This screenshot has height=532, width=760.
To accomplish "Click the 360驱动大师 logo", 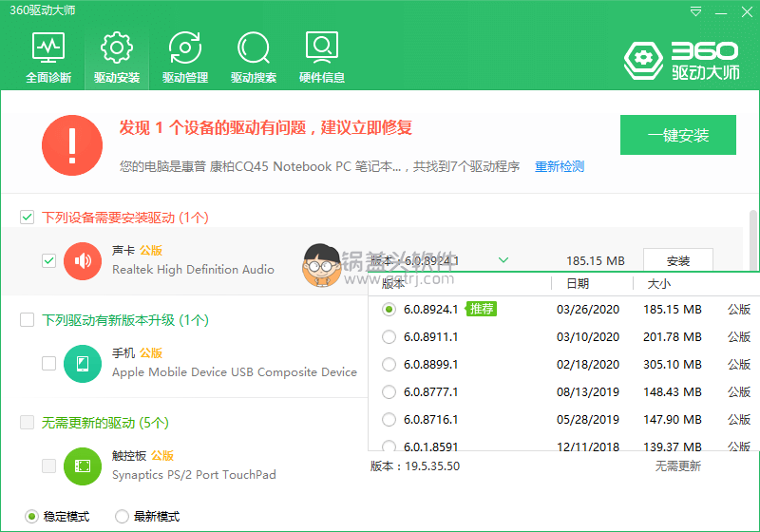I will pos(682,61).
